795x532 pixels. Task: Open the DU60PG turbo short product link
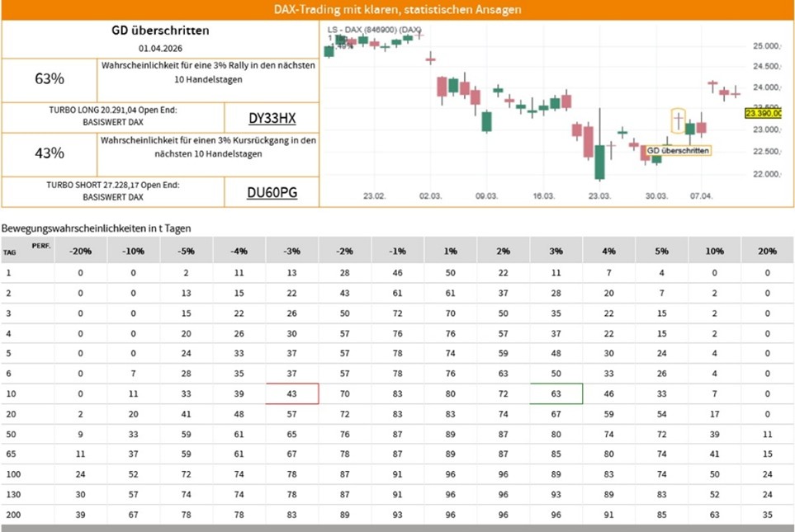click(x=272, y=193)
